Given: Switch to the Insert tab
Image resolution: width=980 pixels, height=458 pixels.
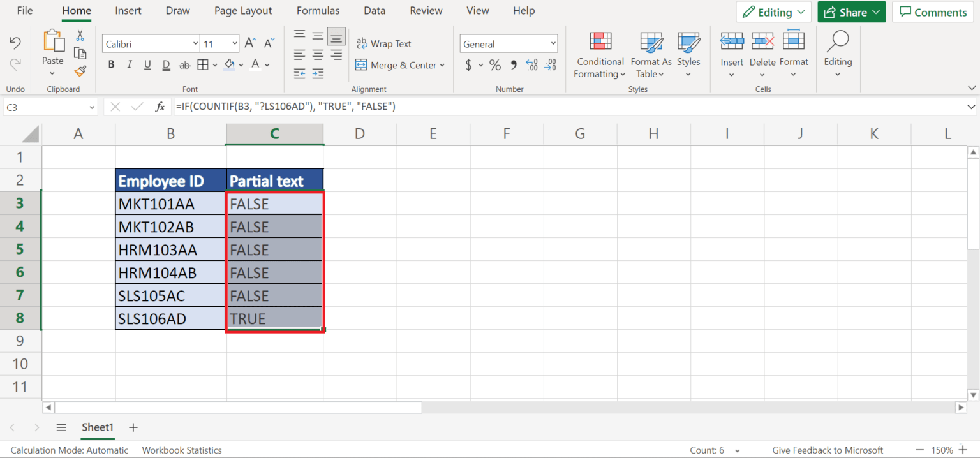Looking at the screenshot, I should [128, 11].
